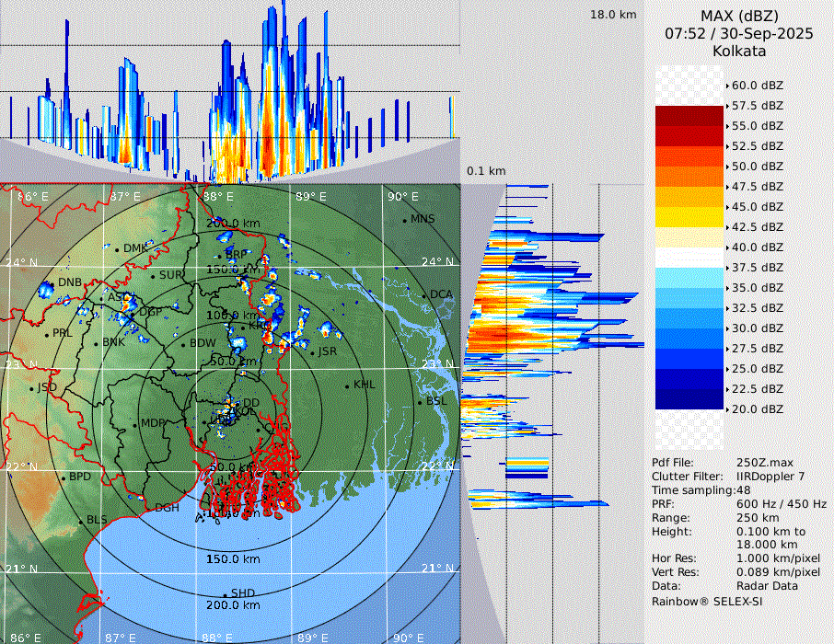The width and height of the screenshot is (834, 644).
Task: Select the DCA station dot
Action: 424,295
